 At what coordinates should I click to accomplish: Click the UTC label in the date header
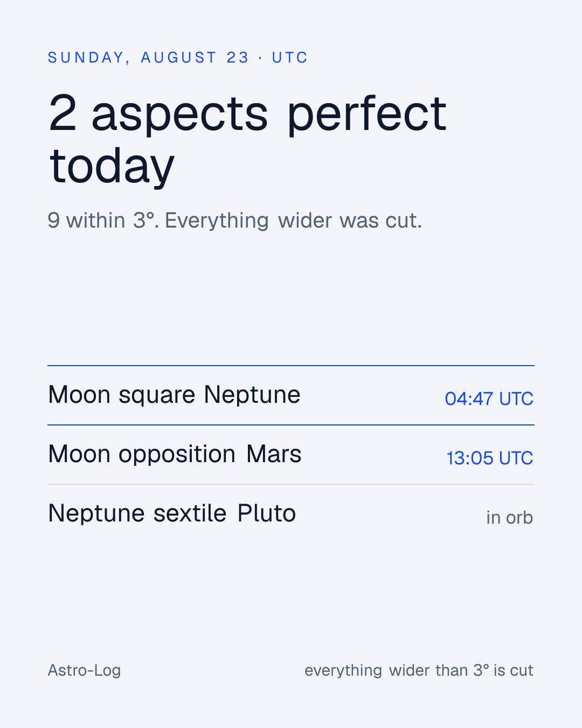[290, 57]
